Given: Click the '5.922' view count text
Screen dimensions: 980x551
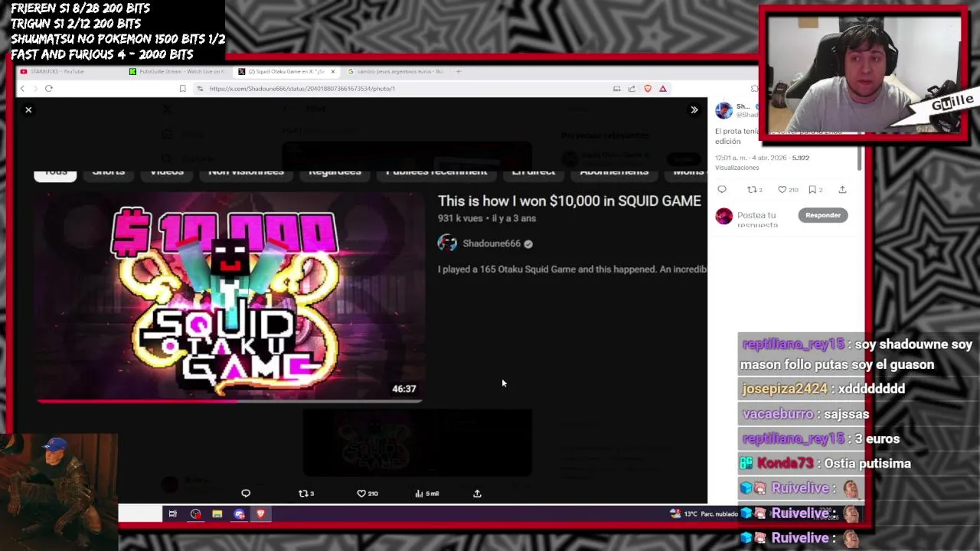Looking at the screenshot, I should [800, 158].
